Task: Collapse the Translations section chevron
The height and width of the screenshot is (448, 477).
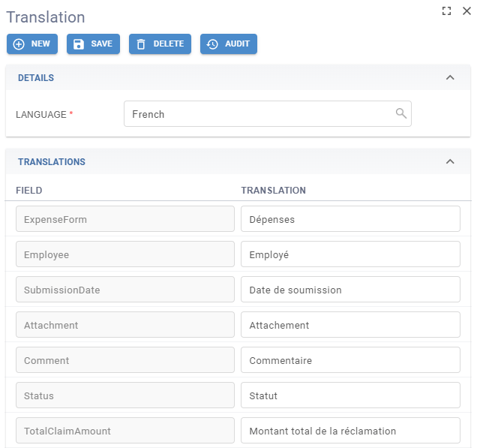Action: (x=450, y=161)
